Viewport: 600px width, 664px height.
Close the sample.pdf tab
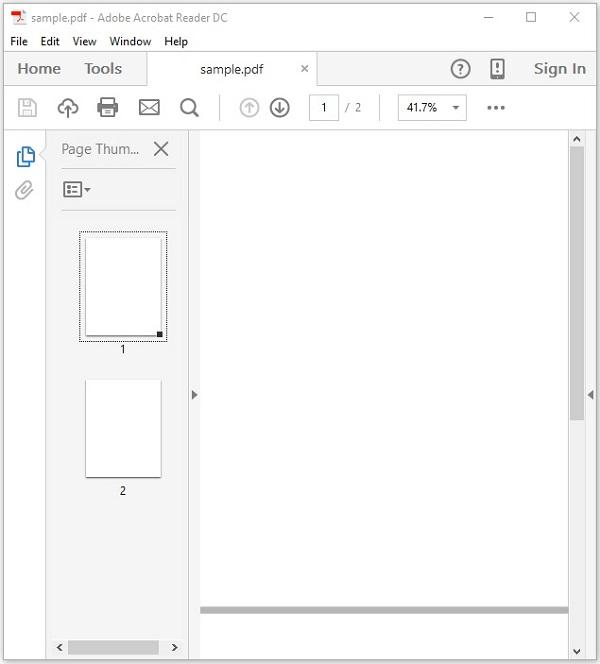coord(304,69)
